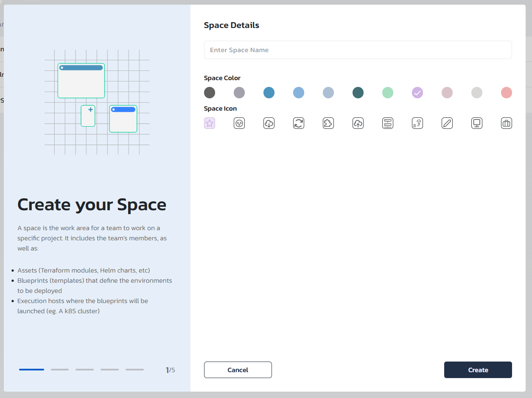Select the cloud upload space icon
The height and width of the screenshot is (398, 532).
[x=358, y=123]
